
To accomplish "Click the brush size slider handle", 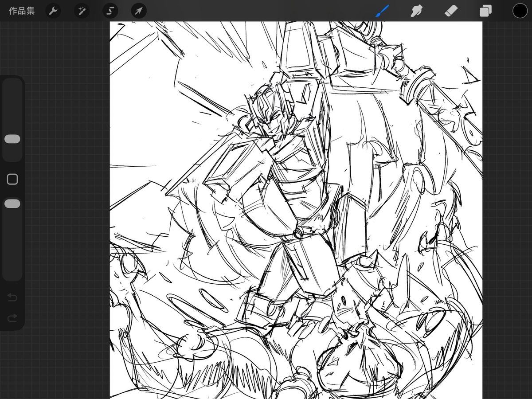I will (12, 139).
